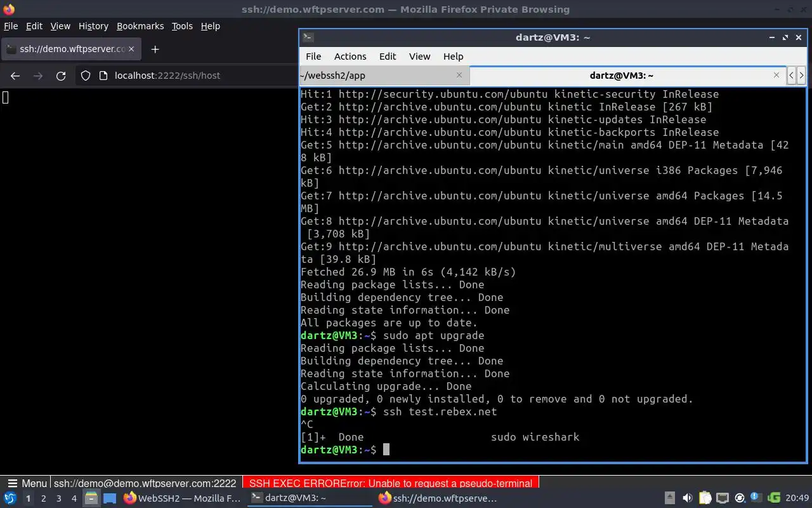This screenshot has height=508, width=812.
Task: Click the final terminal prompt cursor
Action: point(386,450)
